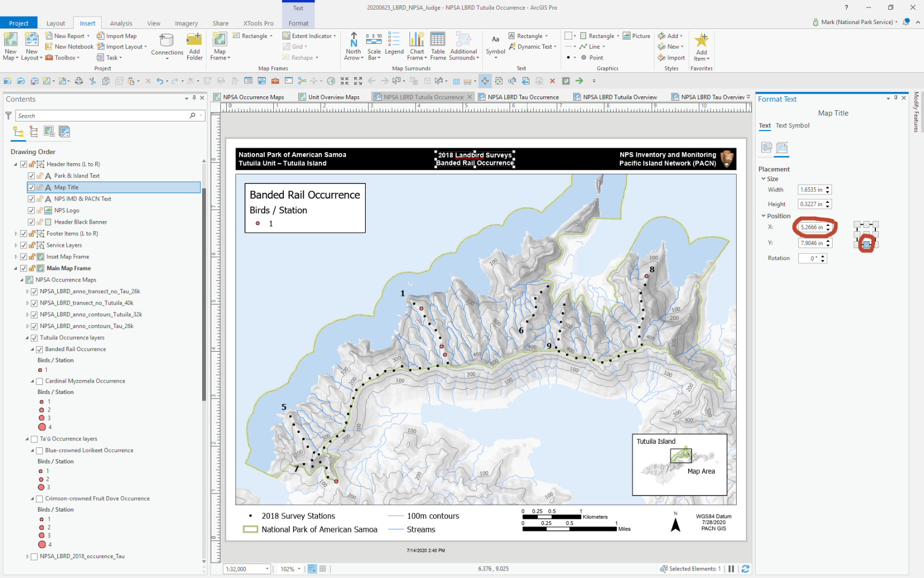
Task: Switch Contents to List By Drawing Order
Action: [x=18, y=132]
